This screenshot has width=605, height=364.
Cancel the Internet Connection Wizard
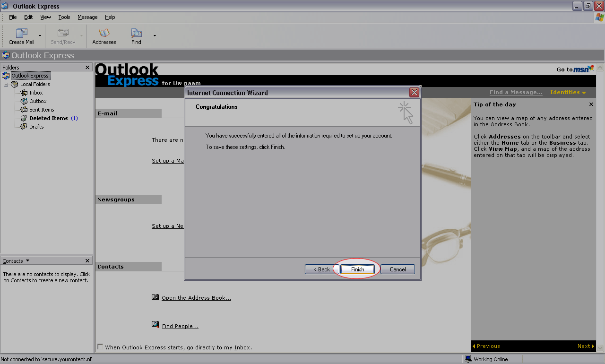tap(398, 269)
